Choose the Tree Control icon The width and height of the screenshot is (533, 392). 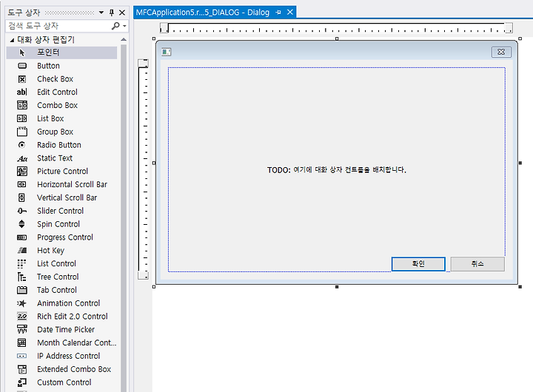click(21, 277)
